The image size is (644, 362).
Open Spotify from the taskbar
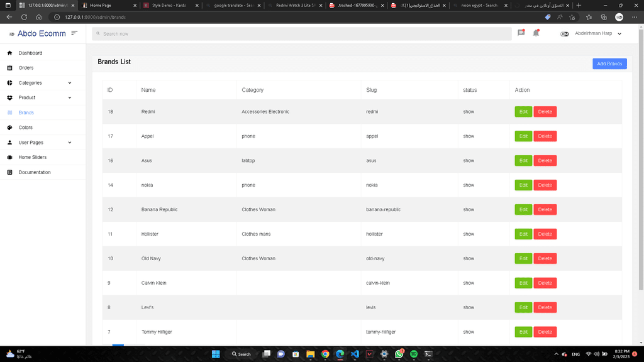pos(414,354)
